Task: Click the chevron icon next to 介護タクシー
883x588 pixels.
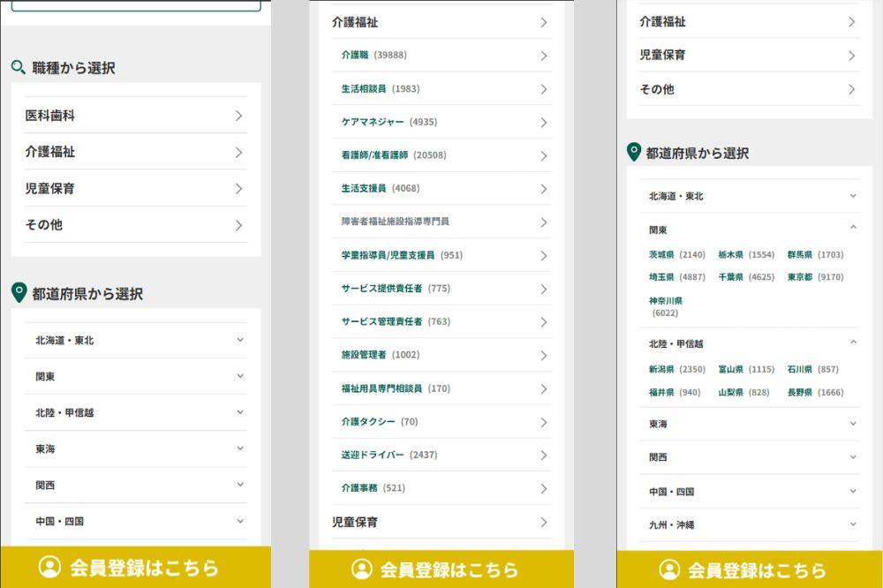Action: click(544, 422)
